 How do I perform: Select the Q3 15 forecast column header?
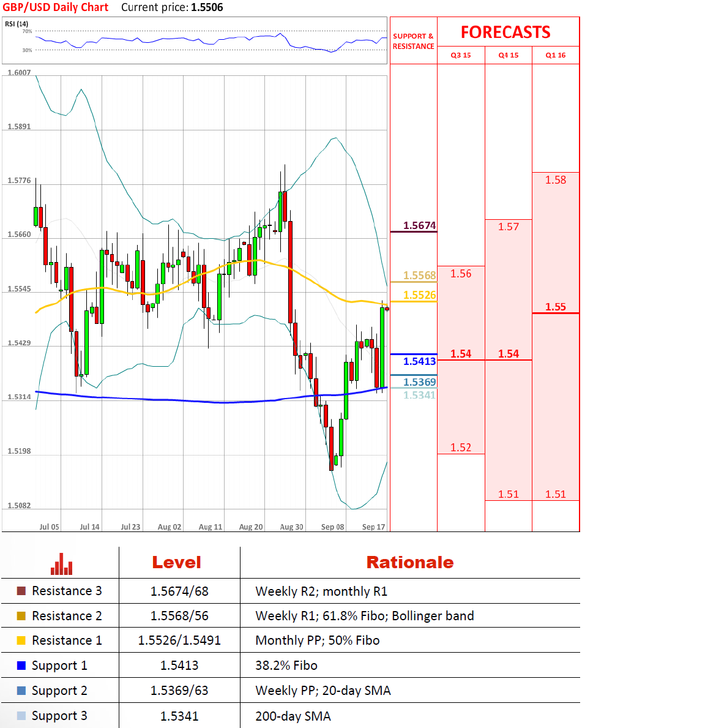[461, 55]
